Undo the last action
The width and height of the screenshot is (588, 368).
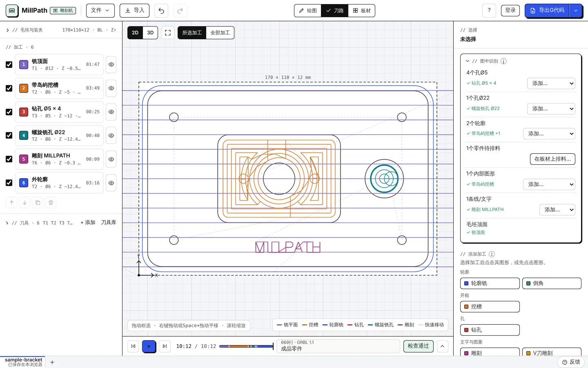(161, 11)
